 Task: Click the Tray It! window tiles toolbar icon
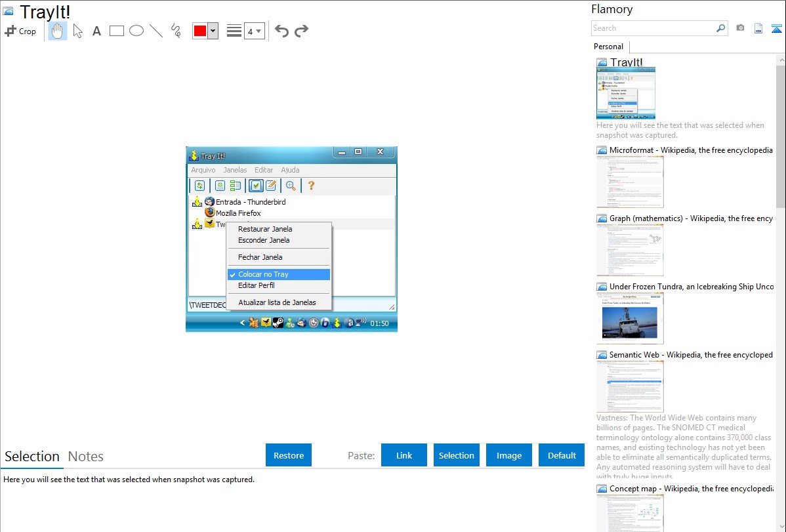(220, 186)
